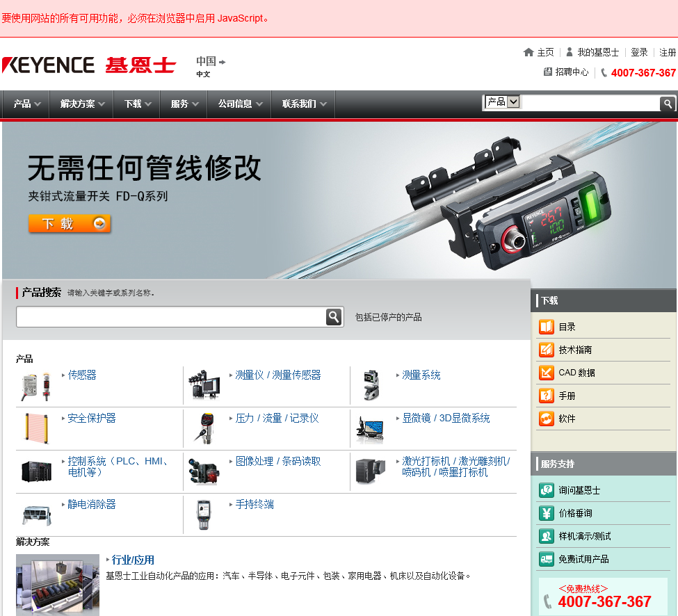
Task: Click the 询问基恩士 inquiry icon
Action: pyautogui.click(x=547, y=490)
